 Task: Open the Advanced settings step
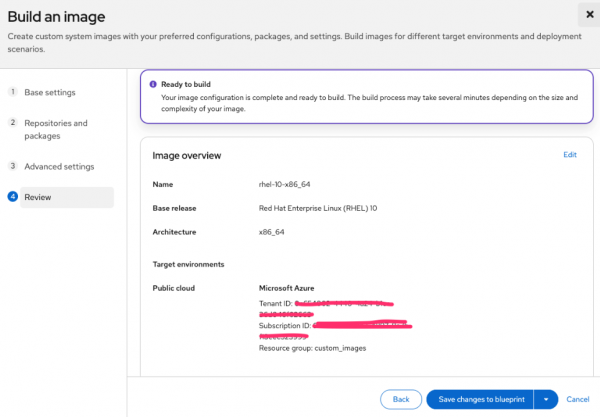point(59,167)
